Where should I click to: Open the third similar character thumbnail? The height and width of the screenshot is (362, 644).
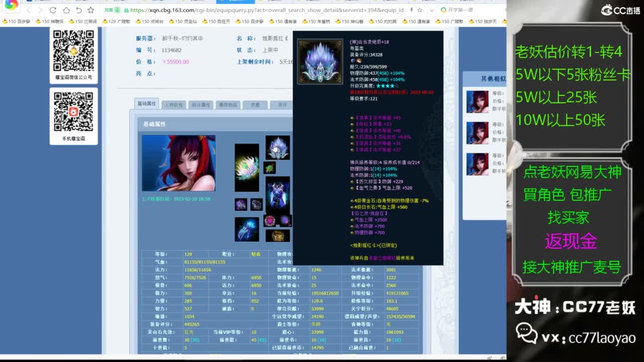coord(477,164)
